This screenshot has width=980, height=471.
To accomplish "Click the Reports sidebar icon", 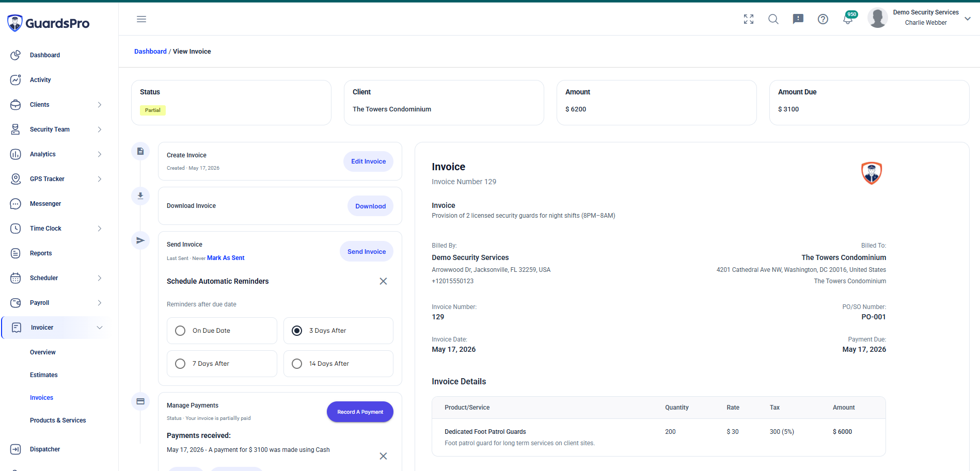I will [x=15, y=253].
